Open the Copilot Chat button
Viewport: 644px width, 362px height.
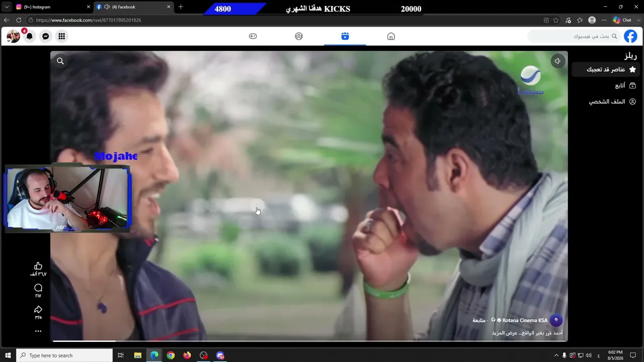click(x=622, y=20)
